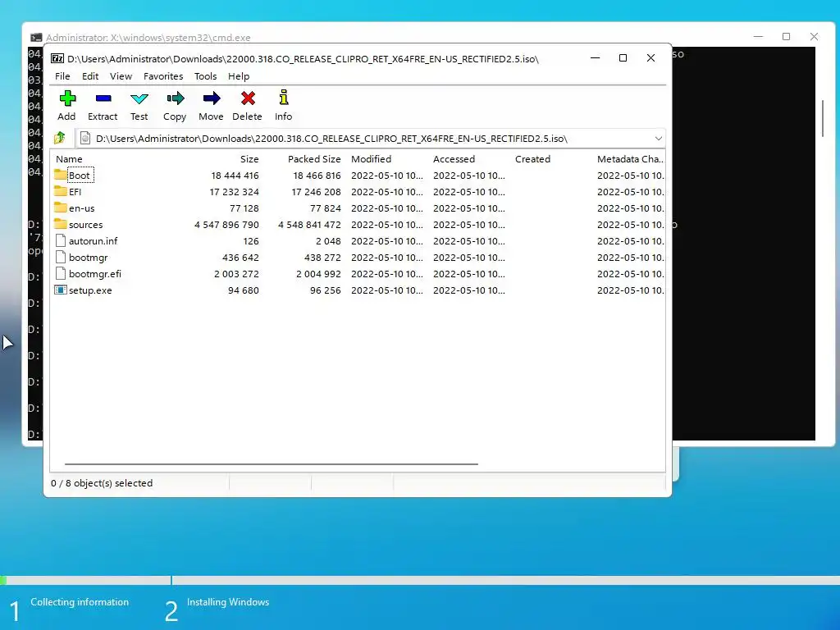Sort by the Created column header

point(533,159)
